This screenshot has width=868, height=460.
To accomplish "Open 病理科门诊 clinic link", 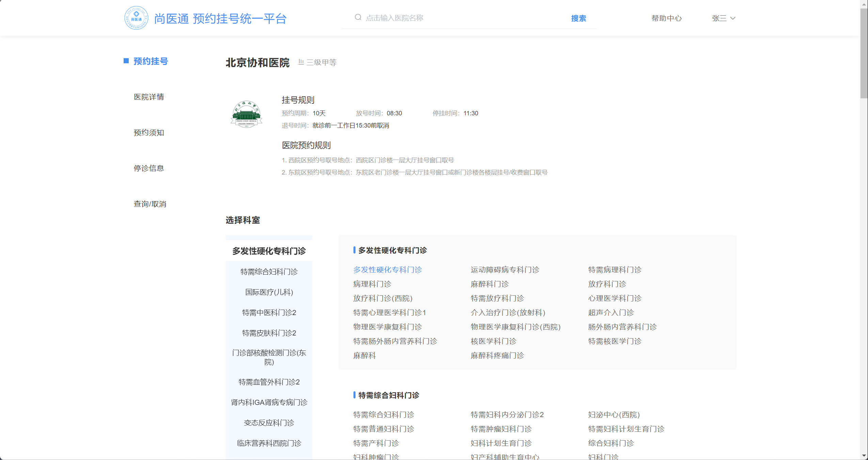I will (372, 284).
